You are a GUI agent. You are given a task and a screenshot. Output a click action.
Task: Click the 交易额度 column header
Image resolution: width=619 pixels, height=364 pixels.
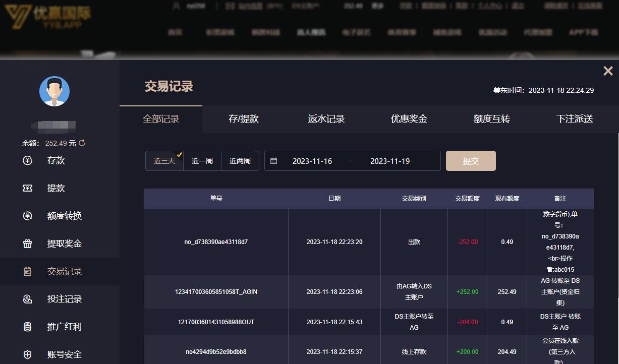pyautogui.click(x=467, y=199)
